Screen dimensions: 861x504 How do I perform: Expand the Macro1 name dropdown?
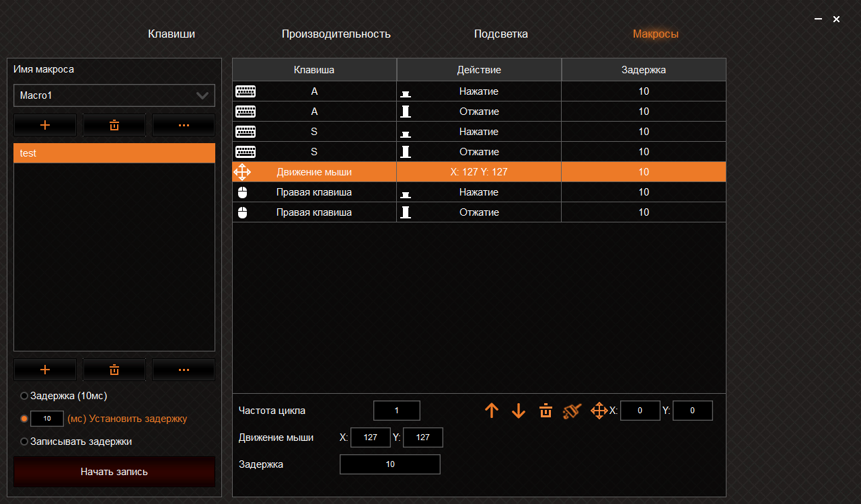pos(114,95)
